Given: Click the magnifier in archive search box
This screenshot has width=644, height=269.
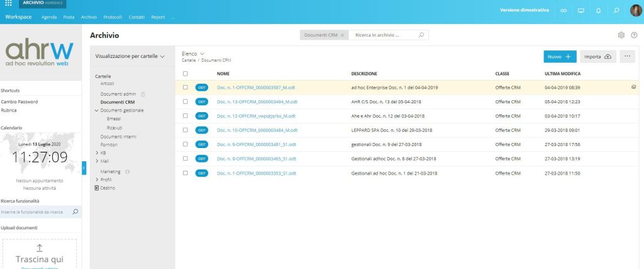Looking at the screenshot, I should pos(422,35).
